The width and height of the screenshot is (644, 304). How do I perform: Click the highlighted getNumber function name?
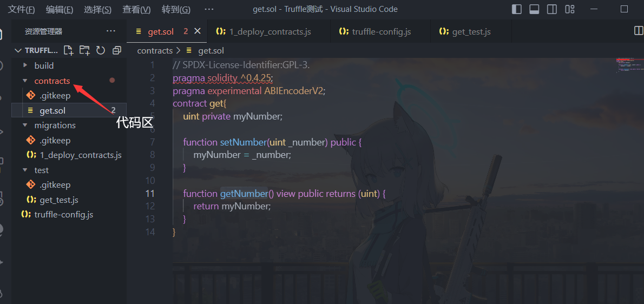click(x=244, y=193)
